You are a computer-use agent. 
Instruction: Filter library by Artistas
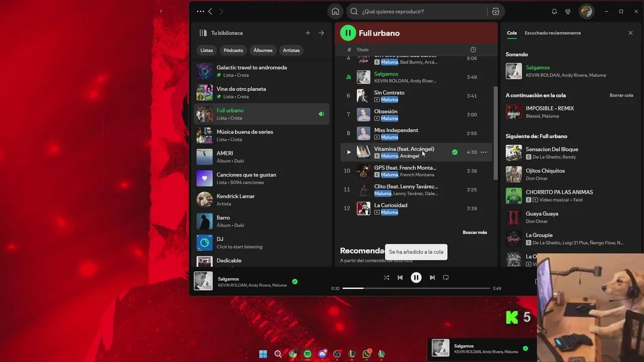[291, 50]
